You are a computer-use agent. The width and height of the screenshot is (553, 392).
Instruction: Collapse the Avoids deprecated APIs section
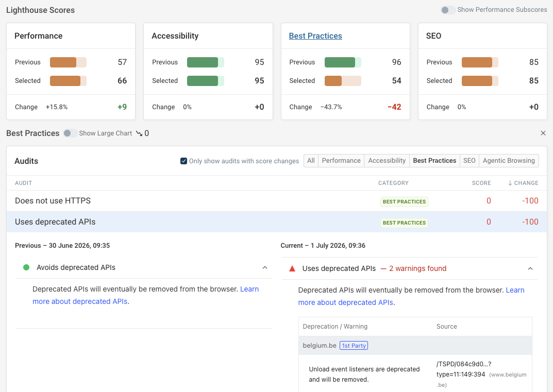tap(265, 267)
